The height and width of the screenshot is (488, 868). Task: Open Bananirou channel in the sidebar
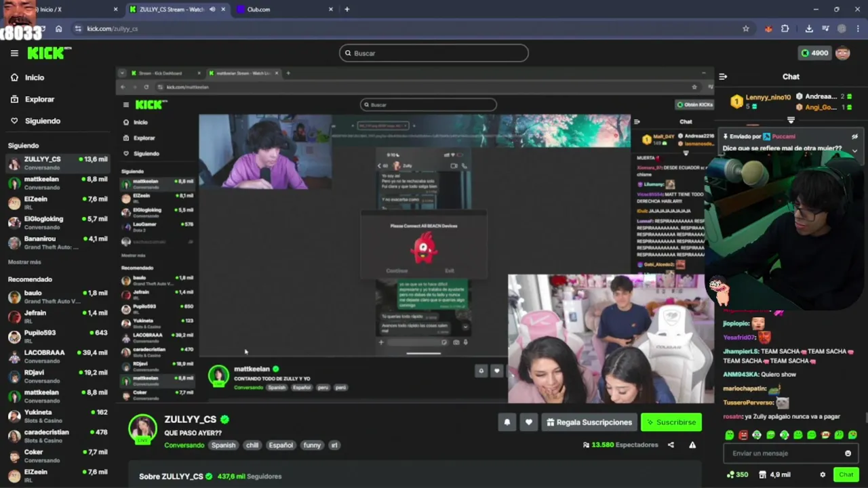tap(58, 243)
